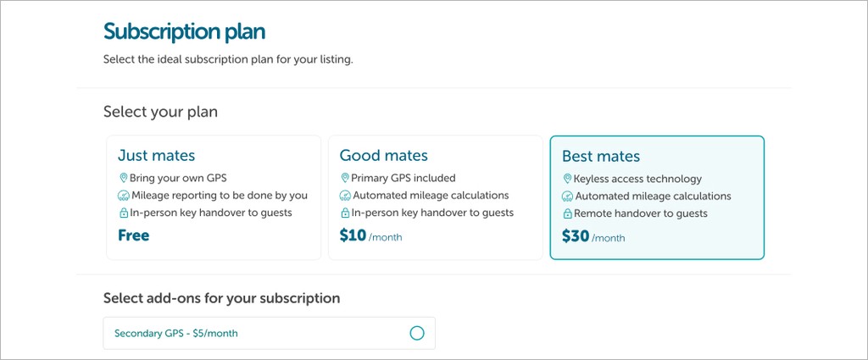Click the $30 /month price label

tap(593, 237)
